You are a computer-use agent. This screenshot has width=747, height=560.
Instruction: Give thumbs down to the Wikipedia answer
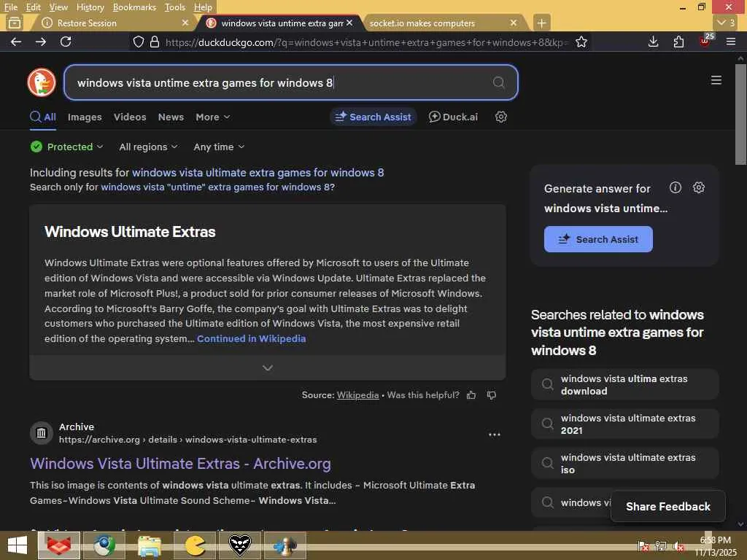point(492,394)
